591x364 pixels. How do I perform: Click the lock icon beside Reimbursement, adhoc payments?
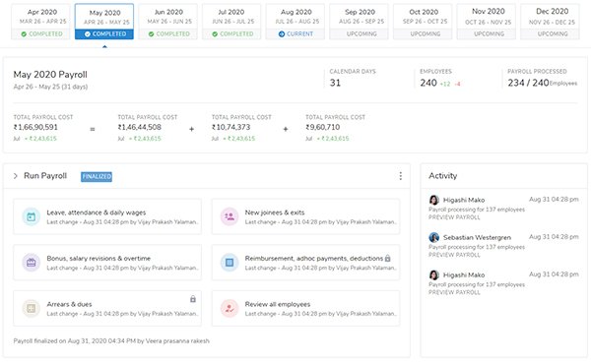(x=388, y=258)
